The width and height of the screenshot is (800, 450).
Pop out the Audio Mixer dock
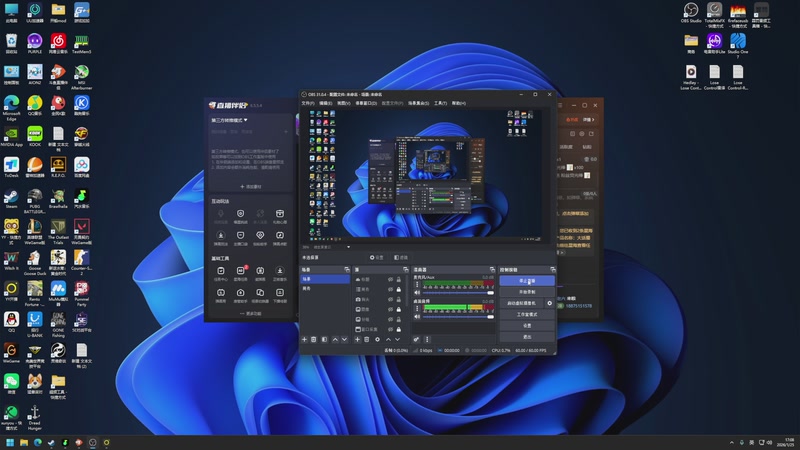coord(492,269)
